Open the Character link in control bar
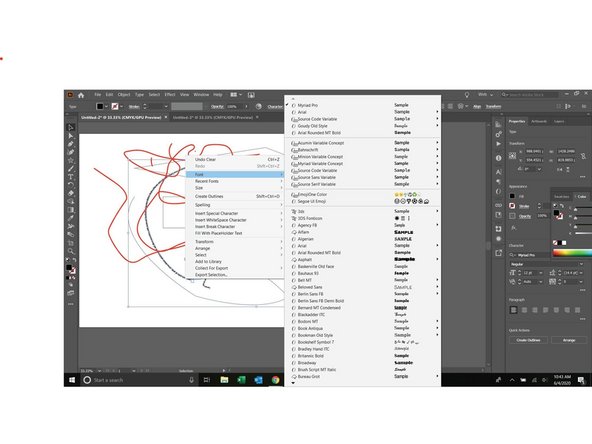The image size is (592, 444). click(x=275, y=107)
